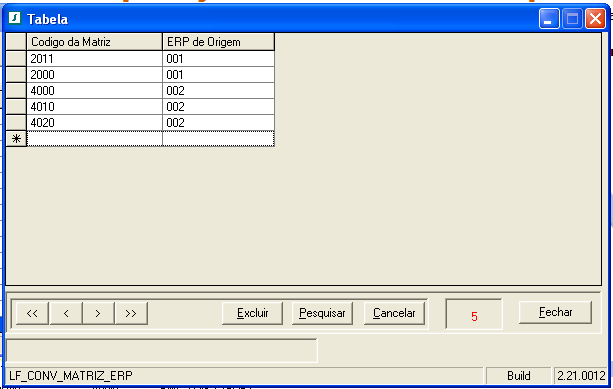Select the cell with matriz code 4010
Viewport: 613px width, 389px height.
94,107
